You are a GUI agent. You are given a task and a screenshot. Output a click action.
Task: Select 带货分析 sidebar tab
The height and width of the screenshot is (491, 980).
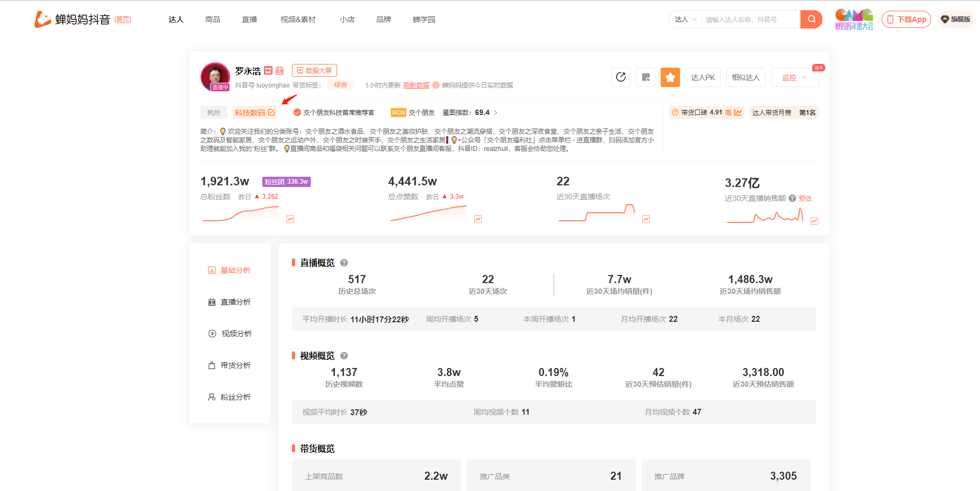pos(230,365)
